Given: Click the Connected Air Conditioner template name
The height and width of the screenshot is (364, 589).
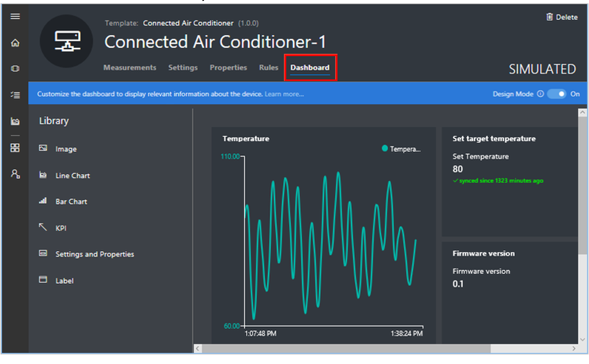Looking at the screenshot, I should [188, 23].
